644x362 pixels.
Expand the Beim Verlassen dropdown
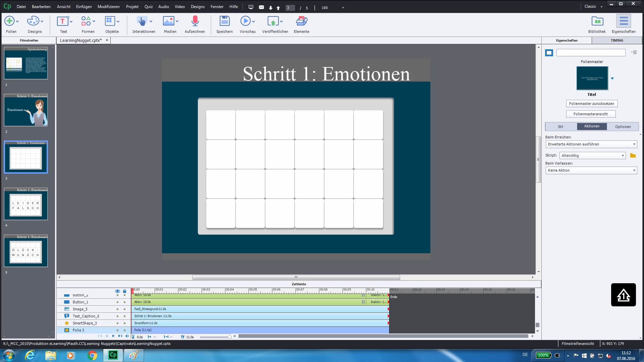click(x=591, y=170)
